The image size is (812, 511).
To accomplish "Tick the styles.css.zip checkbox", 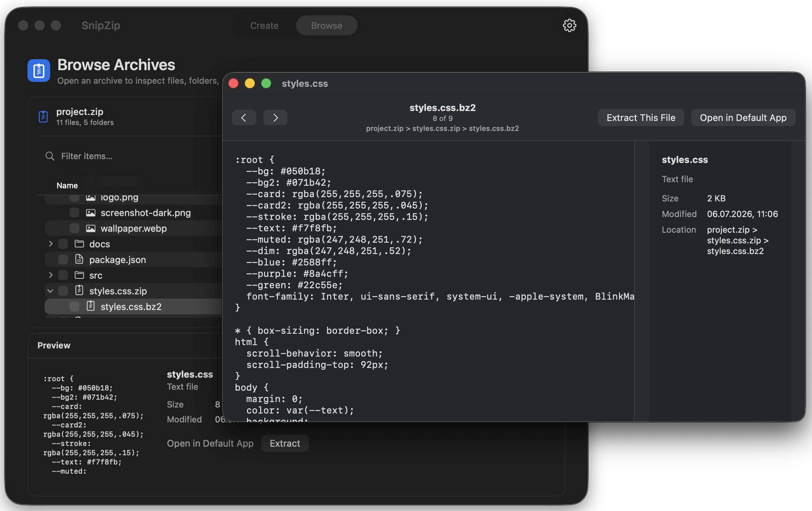I will pyautogui.click(x=63, y=291).
